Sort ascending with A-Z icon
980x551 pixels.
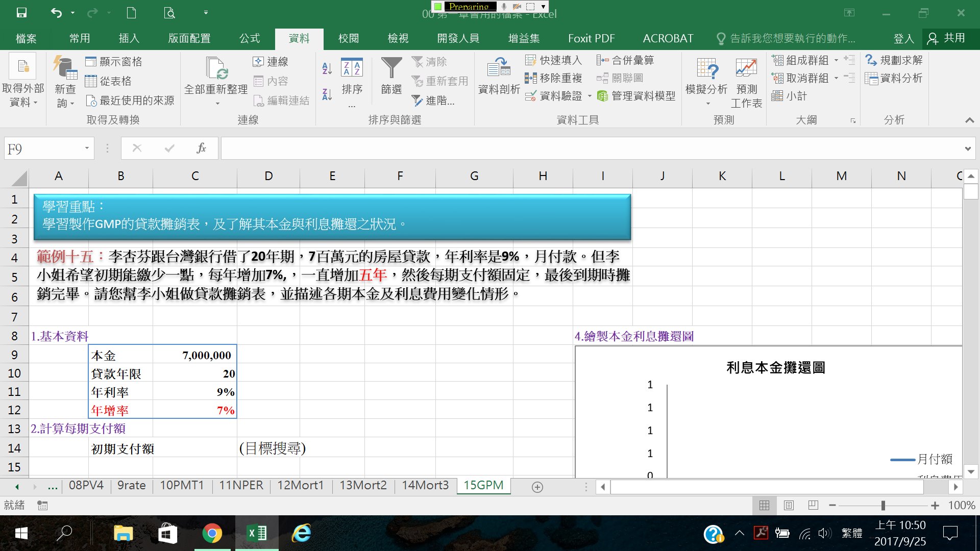click(327, 68)
